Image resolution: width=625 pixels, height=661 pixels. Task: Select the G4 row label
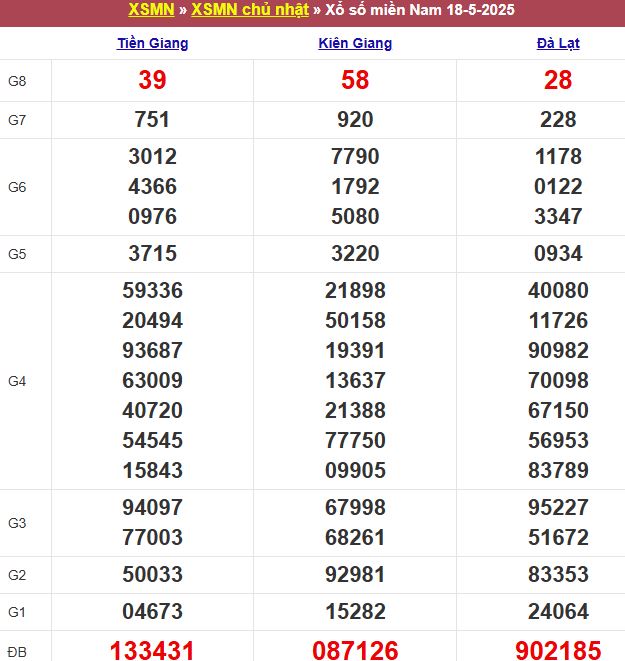pos(17,381)
